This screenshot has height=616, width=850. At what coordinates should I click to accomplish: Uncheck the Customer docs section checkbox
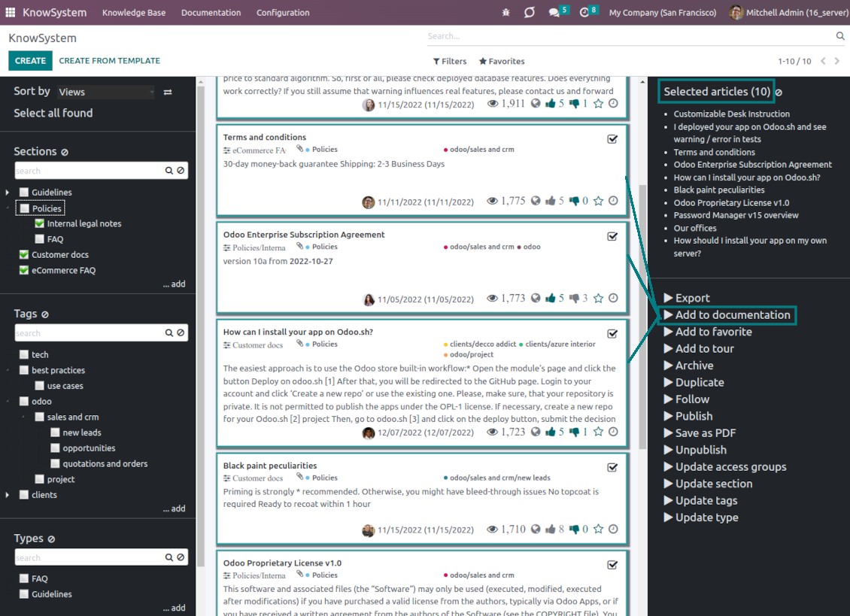point(24,255)
